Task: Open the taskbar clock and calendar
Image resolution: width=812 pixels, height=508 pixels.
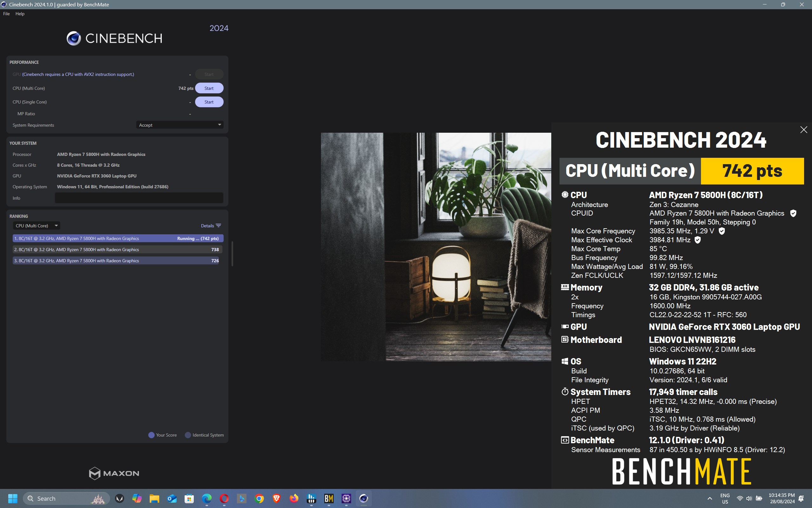Action: click(x=782, y=498)
